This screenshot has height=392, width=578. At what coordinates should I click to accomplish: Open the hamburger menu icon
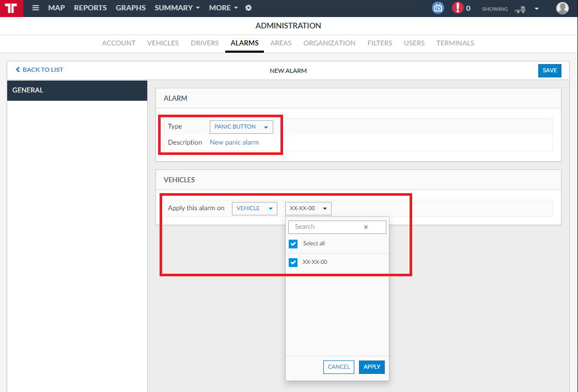pos(36,8)
